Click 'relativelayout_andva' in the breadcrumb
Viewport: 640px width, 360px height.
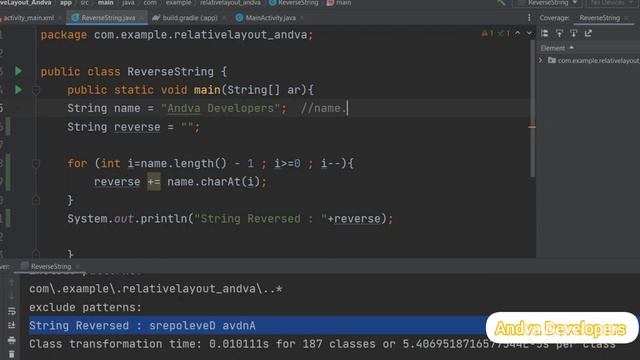click(x=230, y=3)
